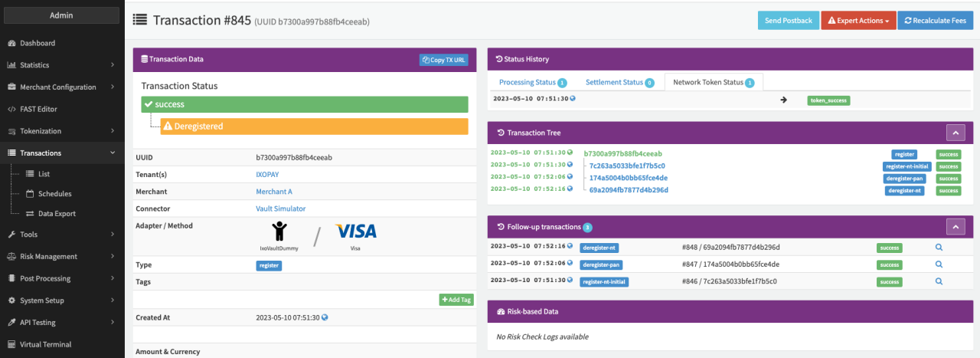Open FAST Editor in sidebar
Image resolution: width=980 pixels, height=358 pixels.
point(38,109)
